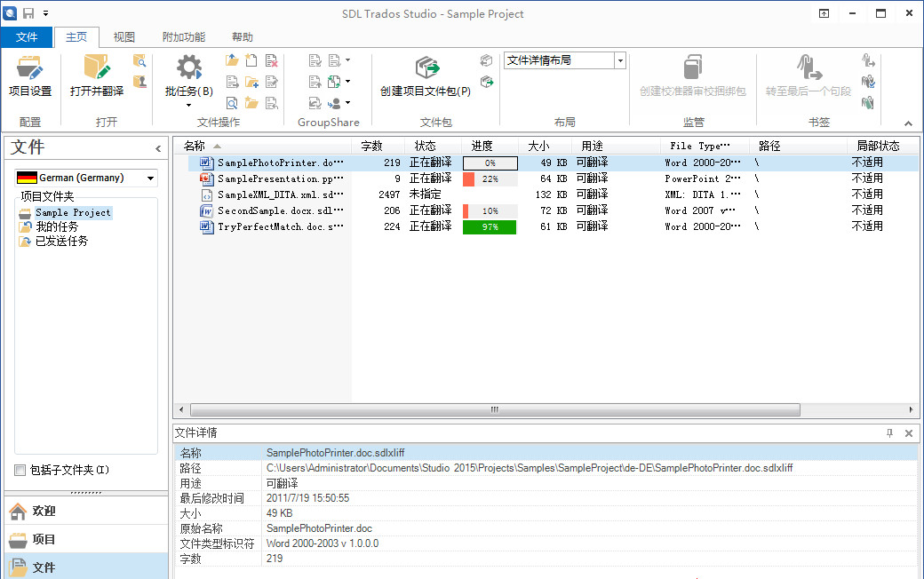924x579 pixels.
Task: Click the small package with green arrow icon
Action: coord(487,82)
